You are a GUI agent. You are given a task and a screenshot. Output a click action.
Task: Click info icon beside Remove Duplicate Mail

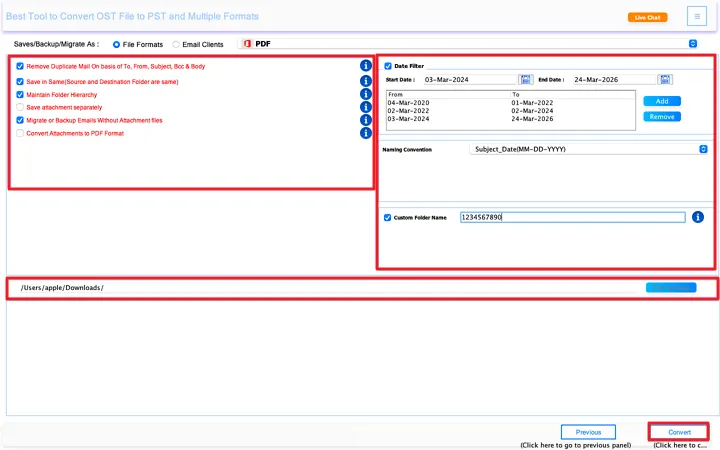coord(366,66)
